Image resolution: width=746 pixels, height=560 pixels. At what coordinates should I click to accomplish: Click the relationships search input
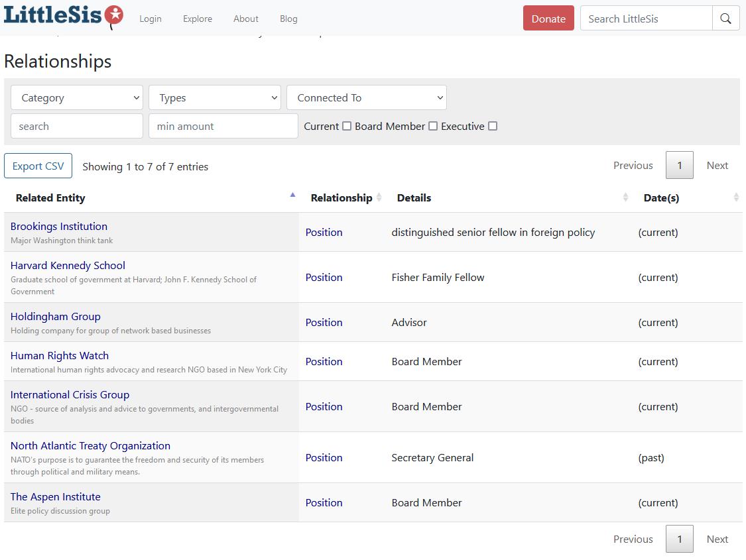77,126
